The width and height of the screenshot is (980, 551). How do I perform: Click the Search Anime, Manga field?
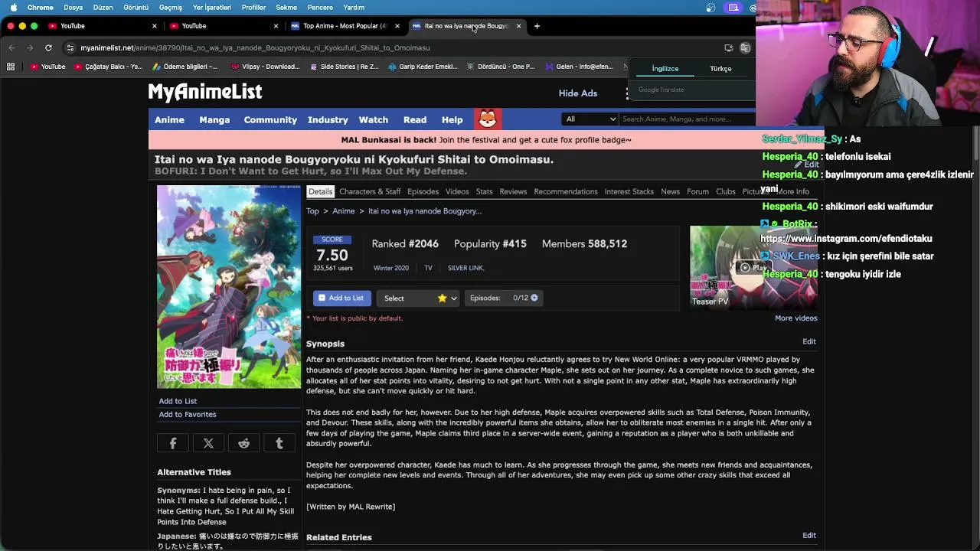[x=687, y=119]
